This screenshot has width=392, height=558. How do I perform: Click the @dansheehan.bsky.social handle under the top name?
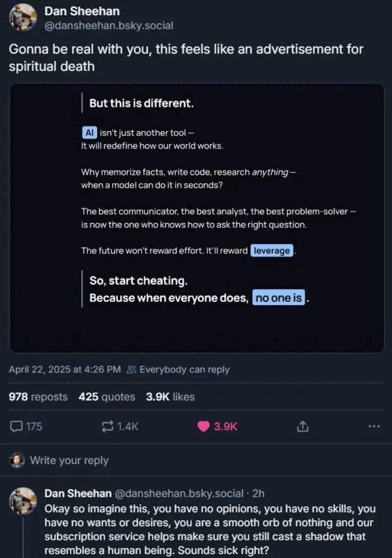point(109,26)
